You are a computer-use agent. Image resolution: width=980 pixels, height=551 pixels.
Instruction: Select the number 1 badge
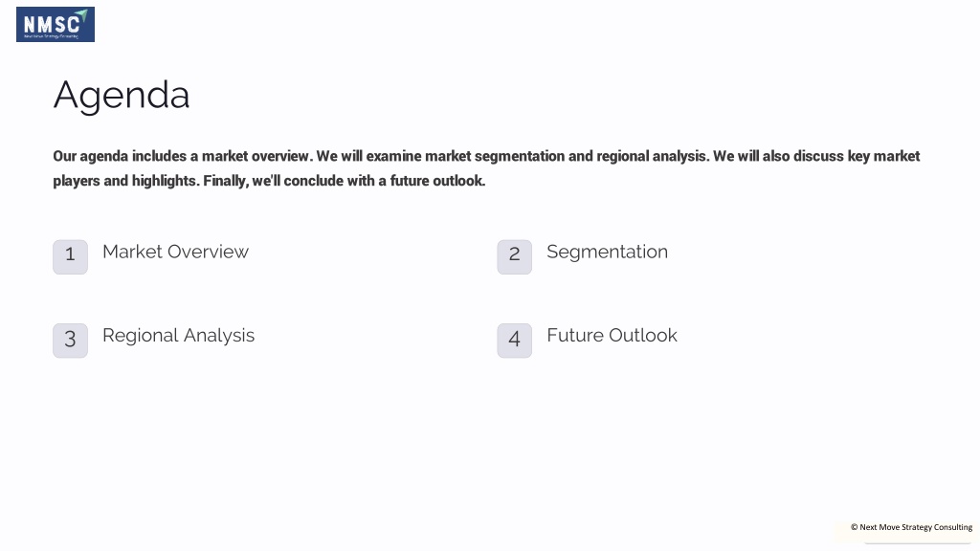[70, 256]
